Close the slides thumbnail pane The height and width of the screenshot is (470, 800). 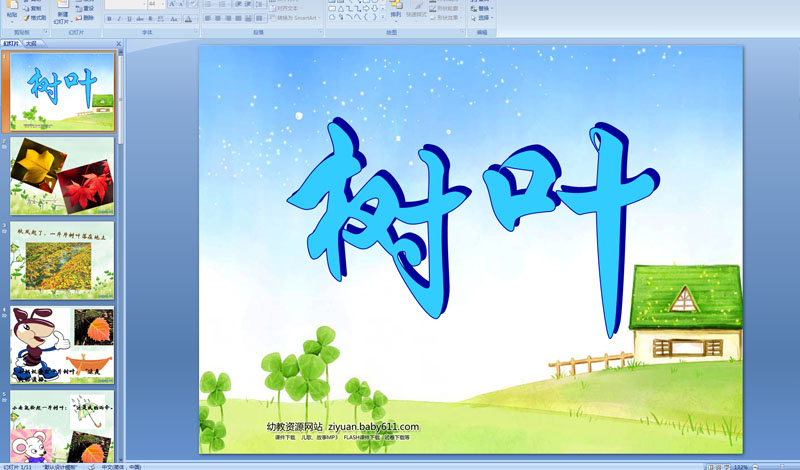click(x=119, y=43)
